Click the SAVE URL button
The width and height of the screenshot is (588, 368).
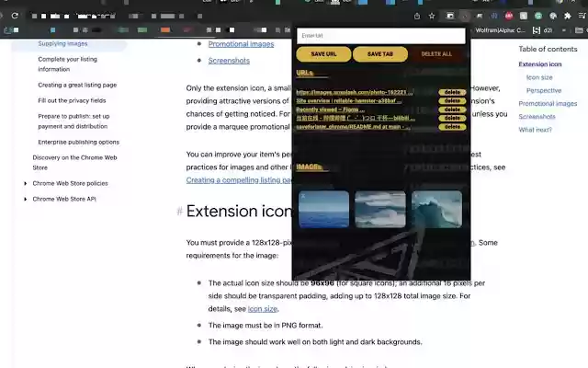point(323,54)
